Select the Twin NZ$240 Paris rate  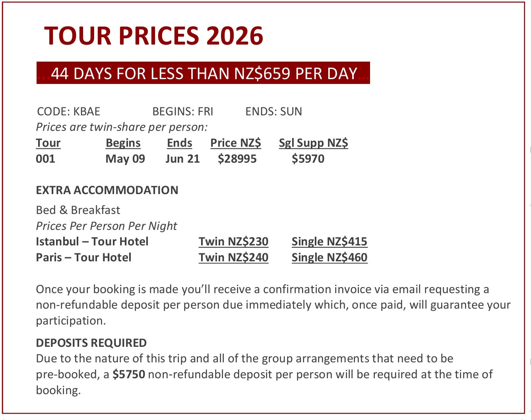(233, 257)
